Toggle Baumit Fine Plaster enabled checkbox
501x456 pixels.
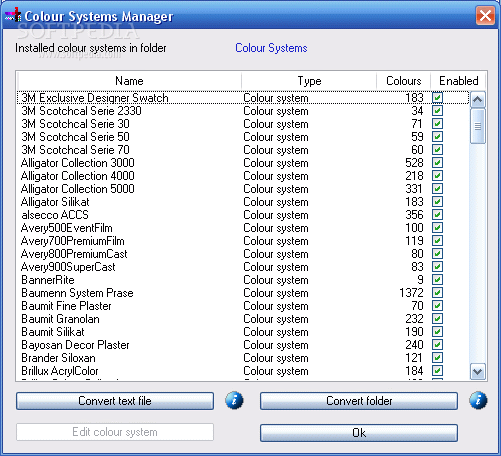point(437,306)
